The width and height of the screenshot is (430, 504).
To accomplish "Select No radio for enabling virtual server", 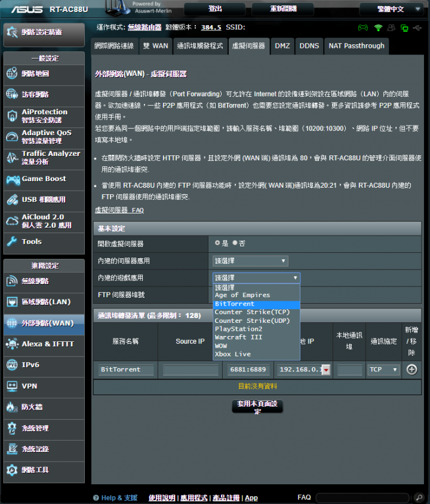I will pos(235,243).
